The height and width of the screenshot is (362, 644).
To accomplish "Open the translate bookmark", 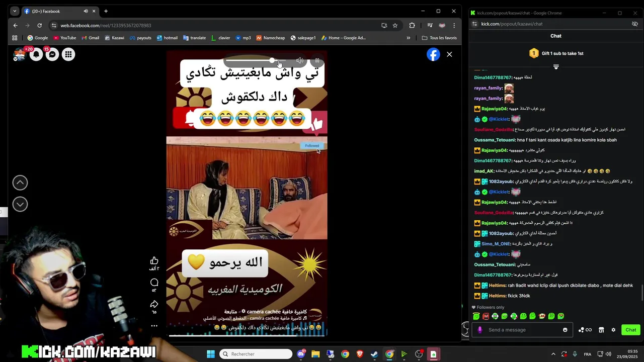I will (194, 38).
